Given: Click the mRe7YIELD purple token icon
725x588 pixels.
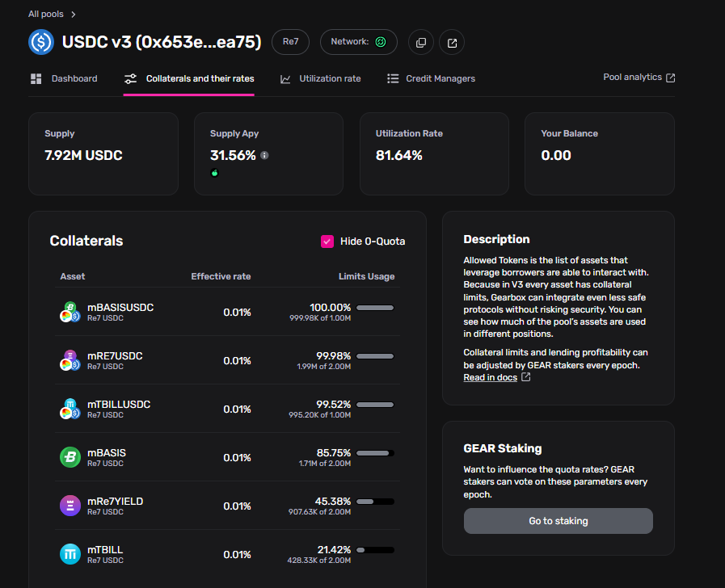Looking at the screenshot, I should [70, 506].
